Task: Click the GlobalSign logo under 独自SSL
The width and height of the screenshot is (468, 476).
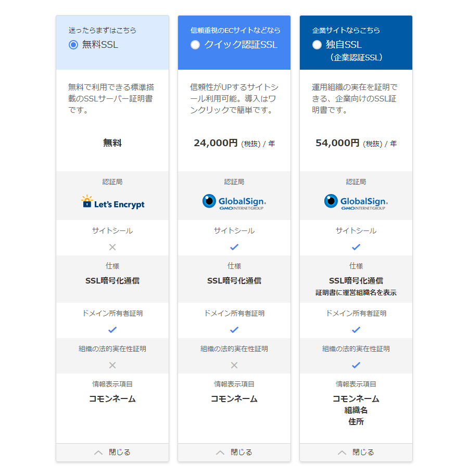Action: 356,202
